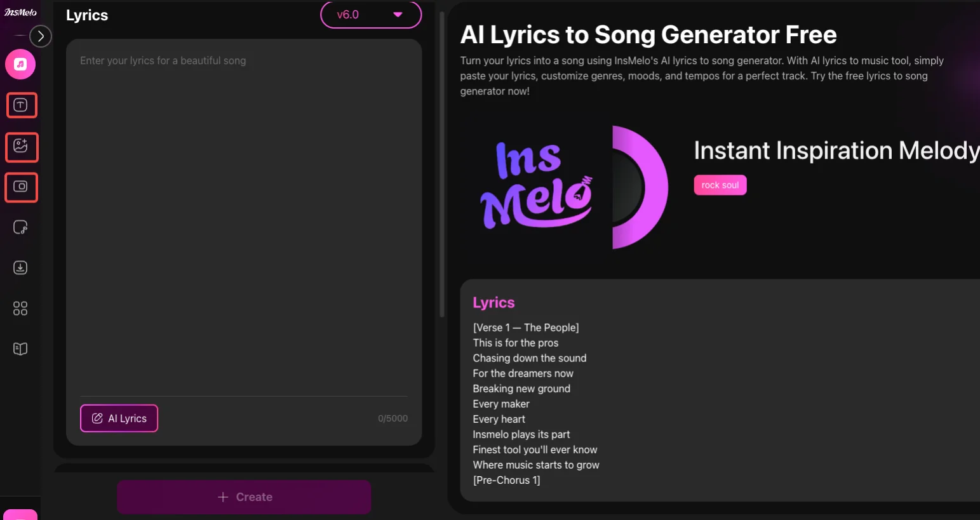Open the image-with-sparkle sidebar icon

click(x=21, y=147)
